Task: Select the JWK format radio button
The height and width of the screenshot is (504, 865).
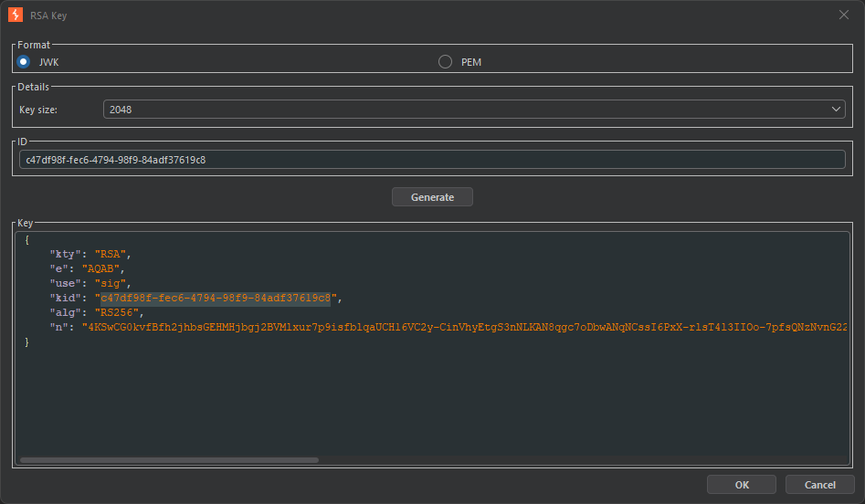Action: pos(23,62)
